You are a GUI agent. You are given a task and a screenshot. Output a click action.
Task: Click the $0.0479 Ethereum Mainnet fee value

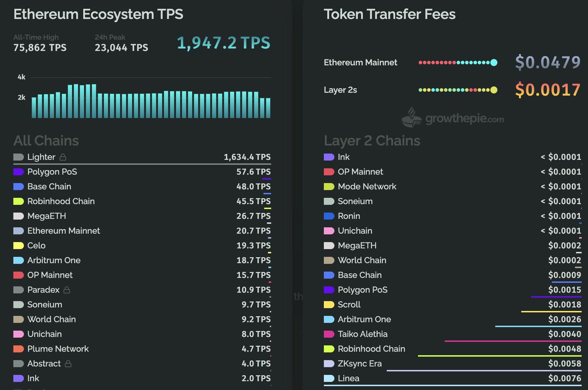(x=548, y=63)
